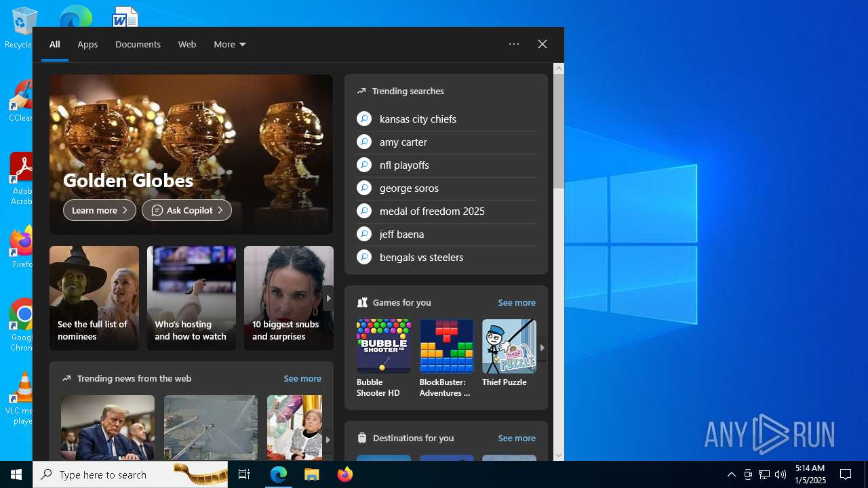Screen dimensions: 868x488
Task: Open See more for Trending news
Action: click(x=302, y=378)
